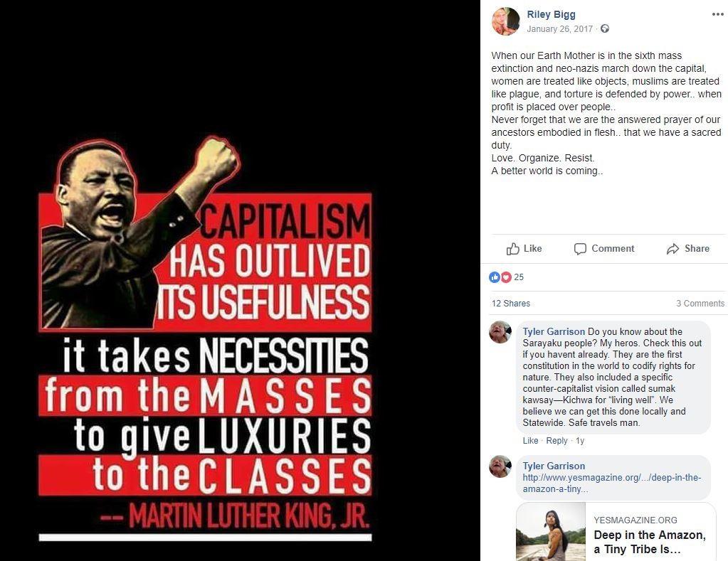The width and height of the screenshot is (728, 561).
Task: Open the blue like reaction icon
Action: pos(494,277)
